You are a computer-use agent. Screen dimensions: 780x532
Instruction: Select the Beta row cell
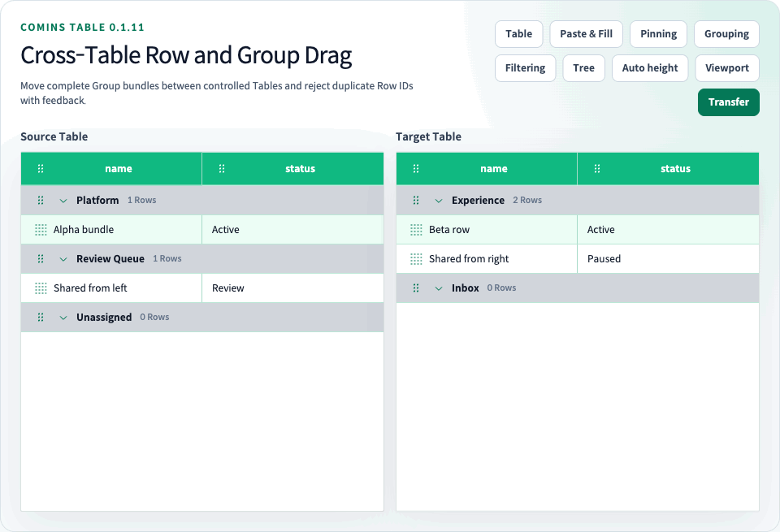pos(487,230)
